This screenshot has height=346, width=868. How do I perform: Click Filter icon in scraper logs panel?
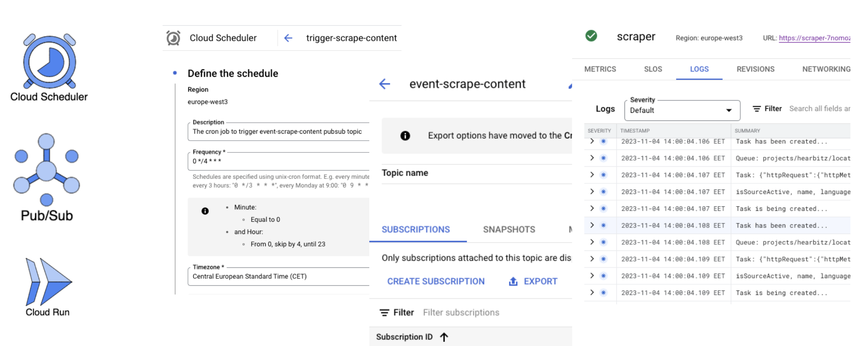pos(757,109)
